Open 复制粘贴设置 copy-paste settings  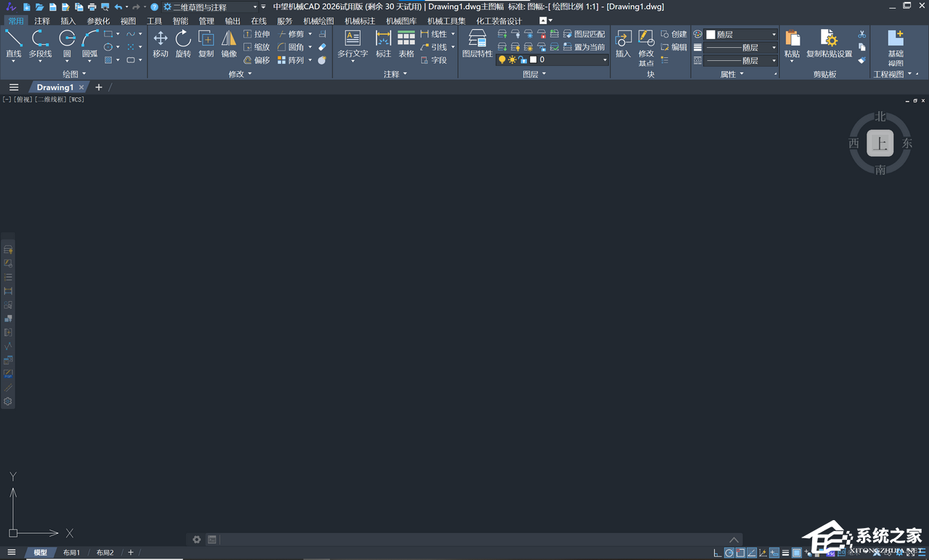pyautogui.click(x=829, y=44)
